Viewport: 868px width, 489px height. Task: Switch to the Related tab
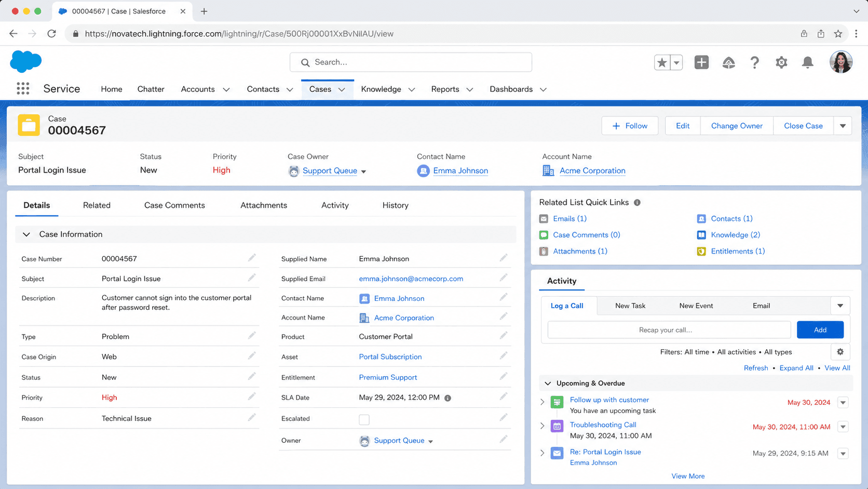click(97, 205)
